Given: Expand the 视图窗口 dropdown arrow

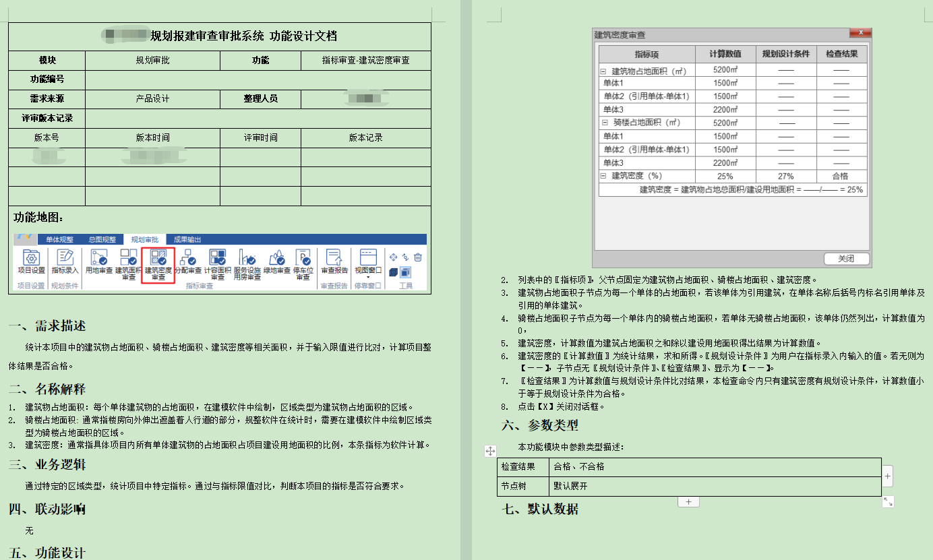Looking at the screenshot, I should 368,277.
